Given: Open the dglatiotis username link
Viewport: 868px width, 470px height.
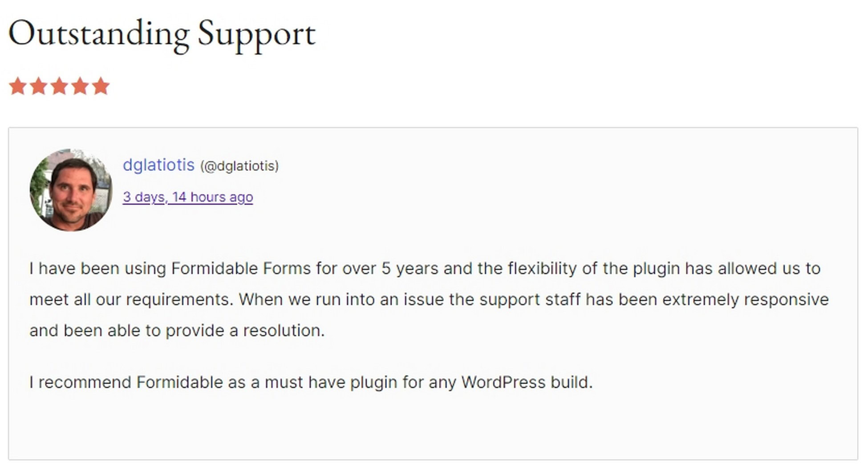Looking at the screenshot, I should pyautogui.click(x=158, y=165).
